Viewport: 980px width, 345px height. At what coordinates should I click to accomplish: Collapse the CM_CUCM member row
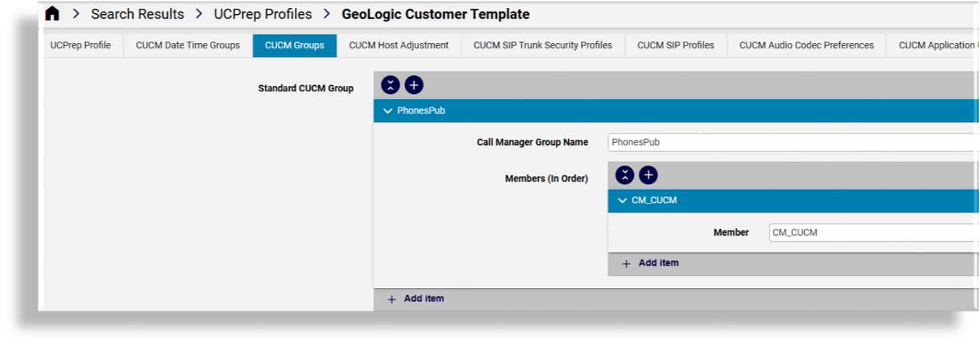622,201
